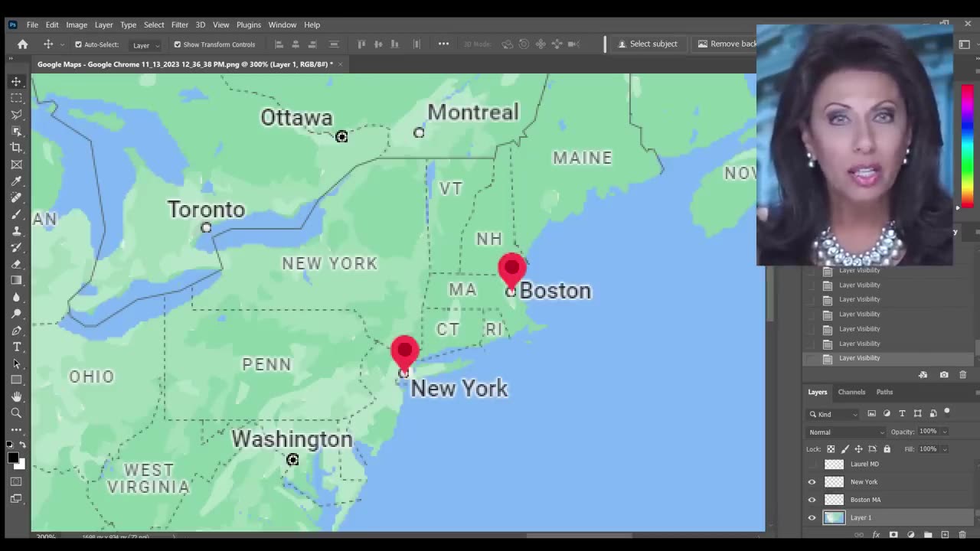The image size is (980, 551).
Task: Hide the New York layer
Action: 812,481
